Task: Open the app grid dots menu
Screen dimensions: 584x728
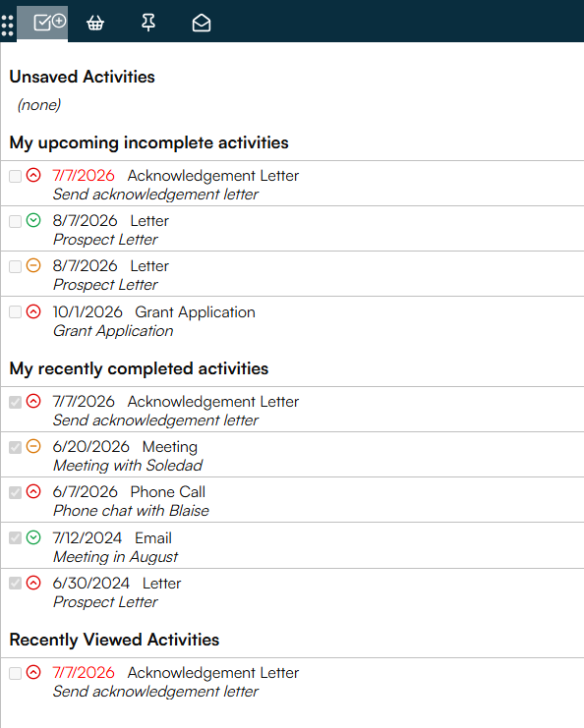Action: pos(8,26)
